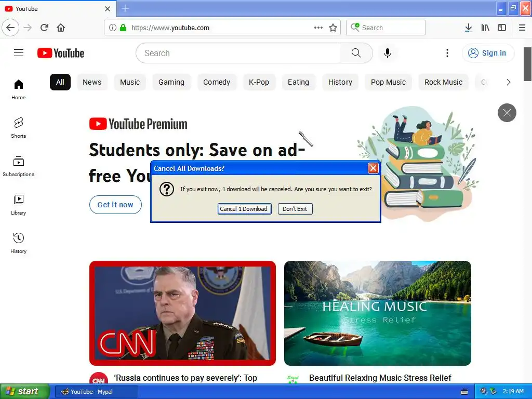This screenshot has height=399, width=532.
Task: Open a new tab with the plus icon
Action: [x=125, y=8]
